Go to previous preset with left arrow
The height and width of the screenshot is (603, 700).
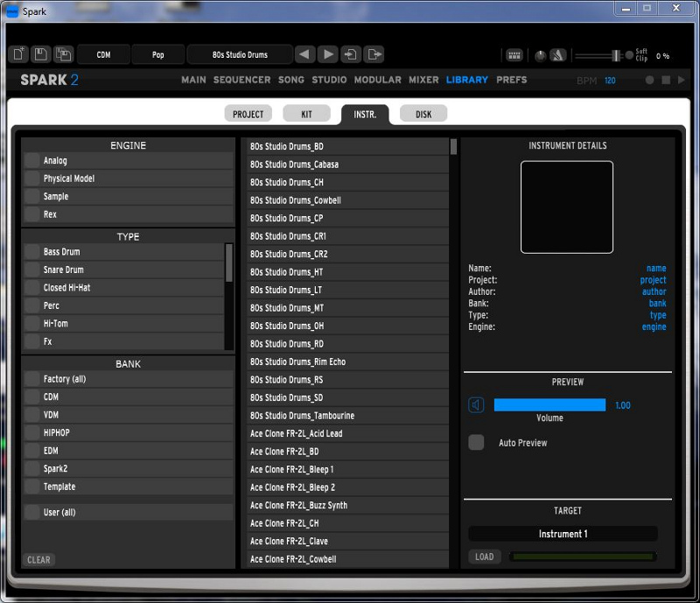point(304,54)
